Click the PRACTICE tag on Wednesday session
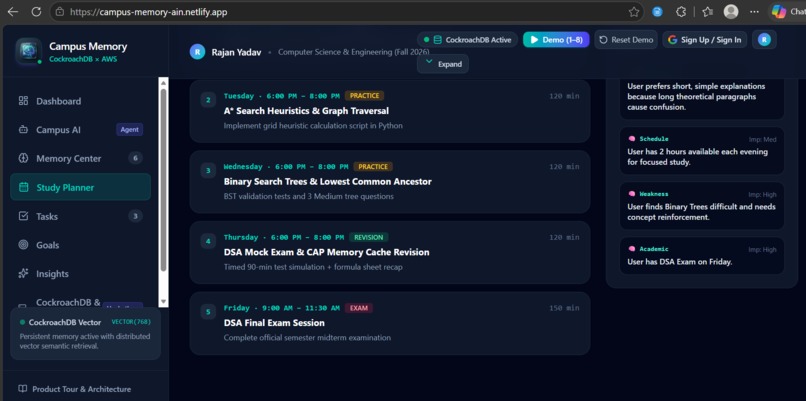This screenshot has width=806, height=401. coord(373,167)
